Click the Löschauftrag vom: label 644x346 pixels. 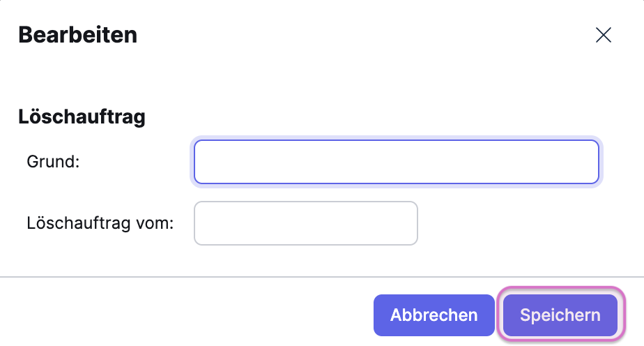[100, 223]
